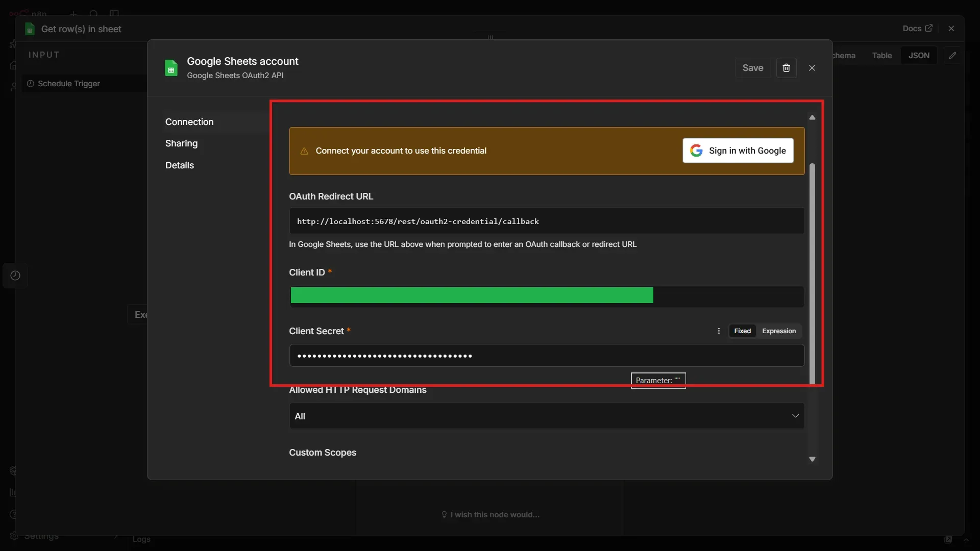Open the executions clock icon in sidebar
The width and height of the screenshot is (980, 551).
(15, 275)
